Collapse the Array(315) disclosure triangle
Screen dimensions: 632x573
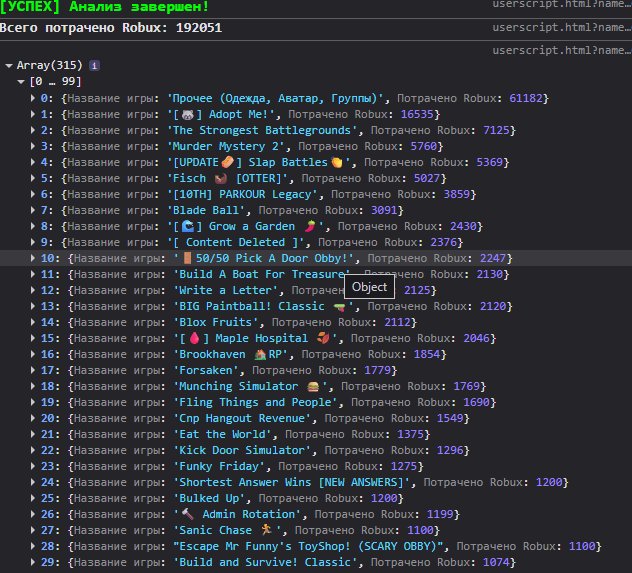(9, 66)
